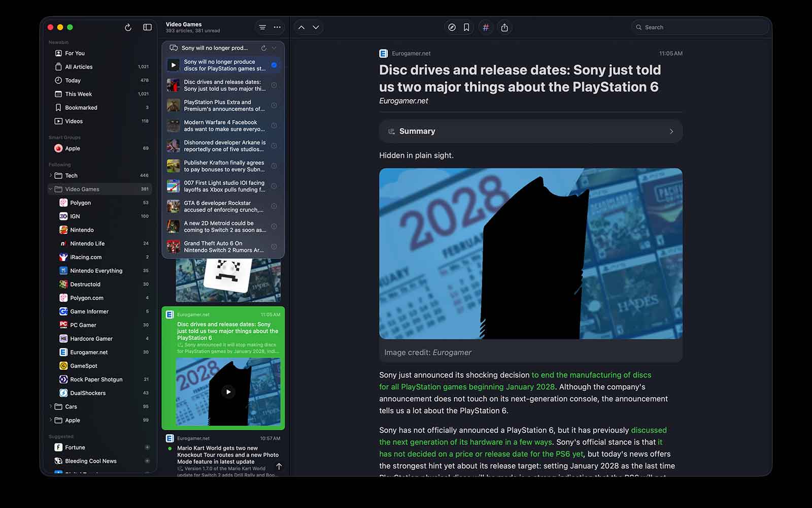Go to the previous article with the up arrow

click(x=301, y=27)
